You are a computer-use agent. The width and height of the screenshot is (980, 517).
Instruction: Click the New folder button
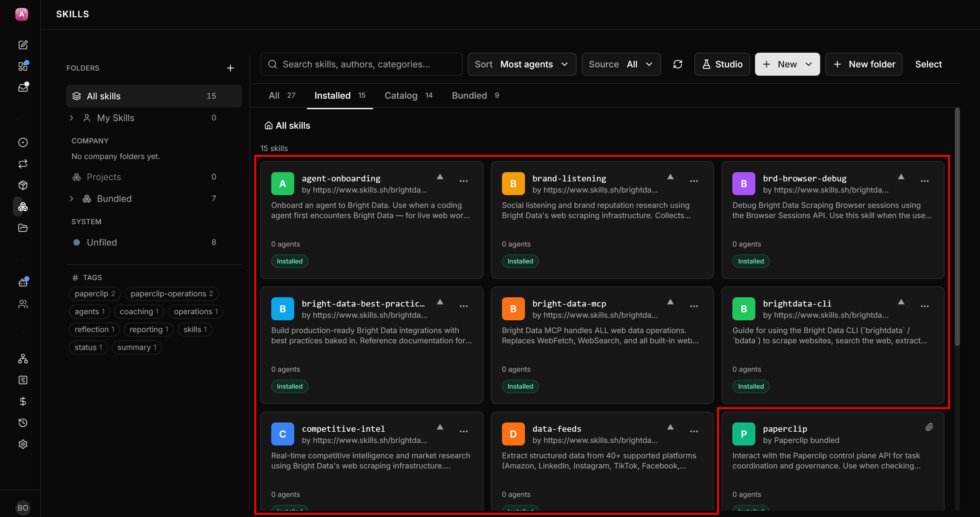(864, 64)
